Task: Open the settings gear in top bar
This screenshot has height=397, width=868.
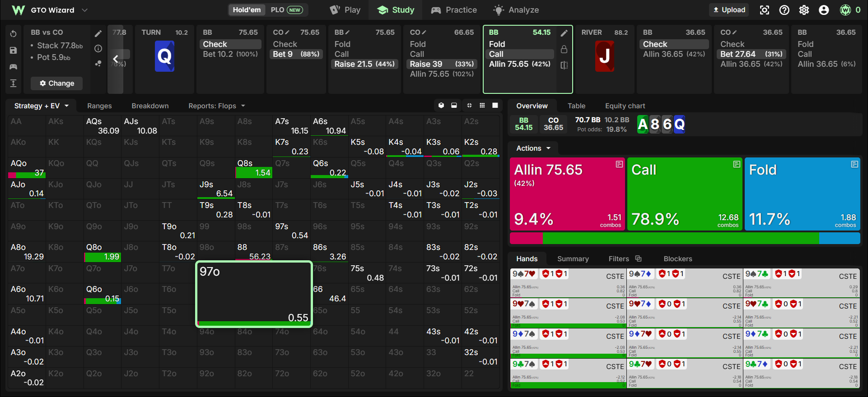Action: pos(804,10)
